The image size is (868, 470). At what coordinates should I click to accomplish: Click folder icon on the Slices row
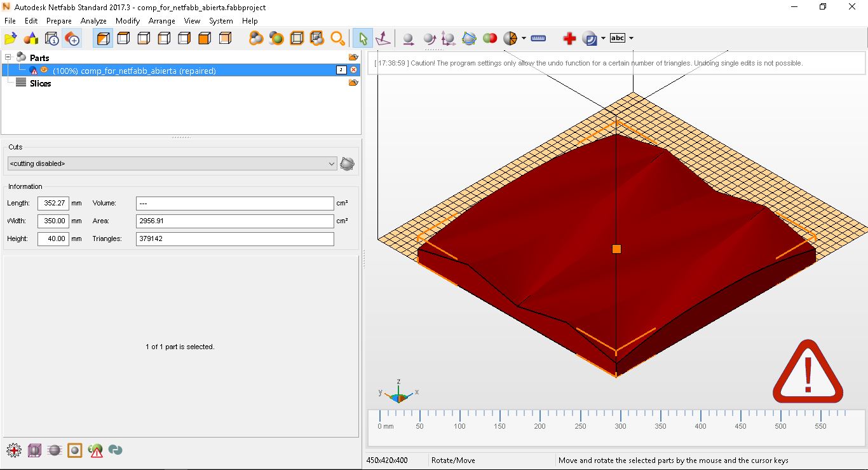353,83
